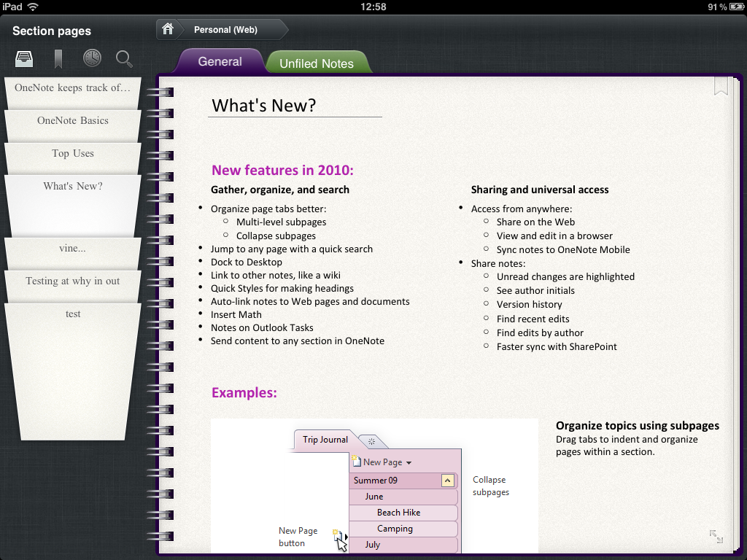This screenshot has width=747, height=560.
Task: Open the 'vine...' page
Action: click(x=72, y=253)
